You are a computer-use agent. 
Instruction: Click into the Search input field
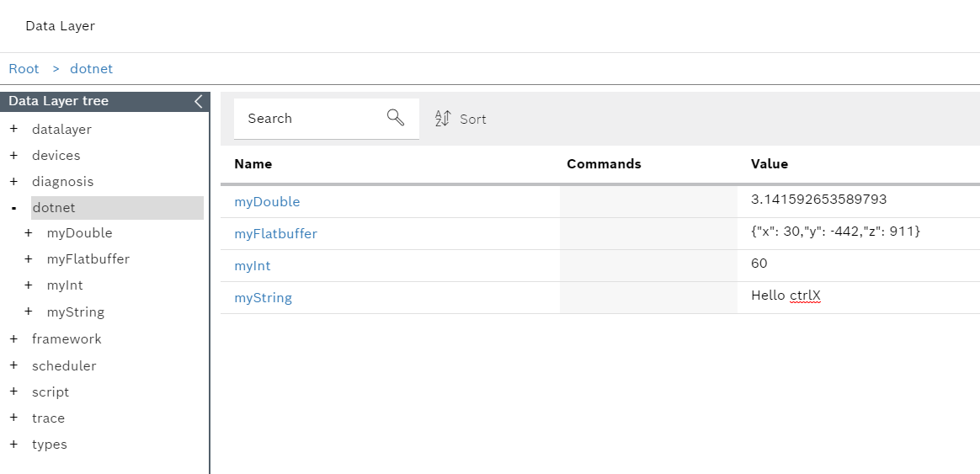coord(312,119)
